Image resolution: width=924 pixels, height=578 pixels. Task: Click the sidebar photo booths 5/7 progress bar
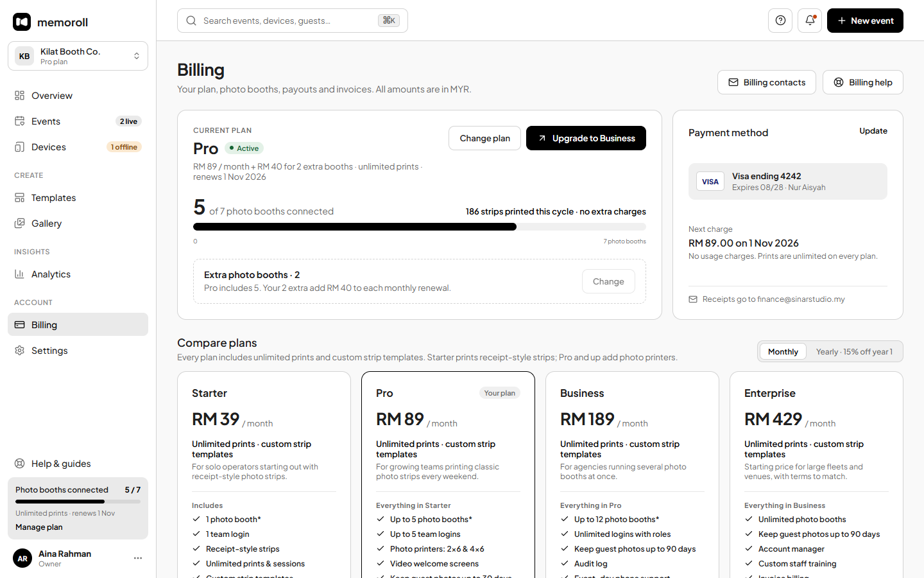point(78,502)
